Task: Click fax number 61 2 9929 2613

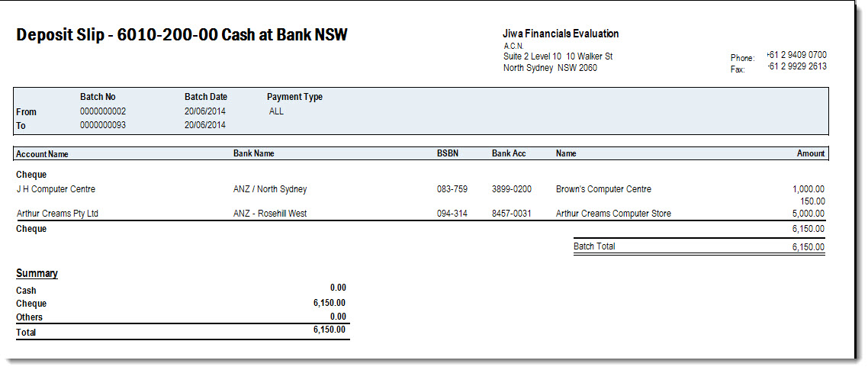Action: [798, 66]
